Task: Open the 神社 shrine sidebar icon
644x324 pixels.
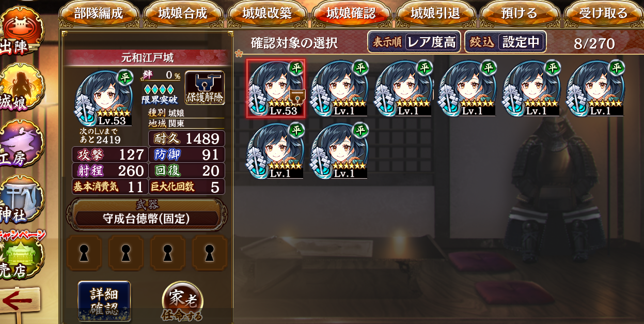Action: 21,200
